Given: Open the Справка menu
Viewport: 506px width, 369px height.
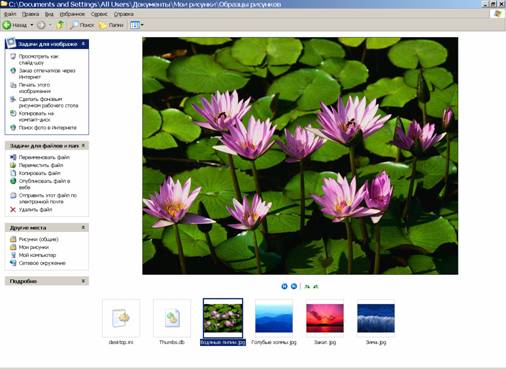Looking at the screenshot, I should pos(124,14).
